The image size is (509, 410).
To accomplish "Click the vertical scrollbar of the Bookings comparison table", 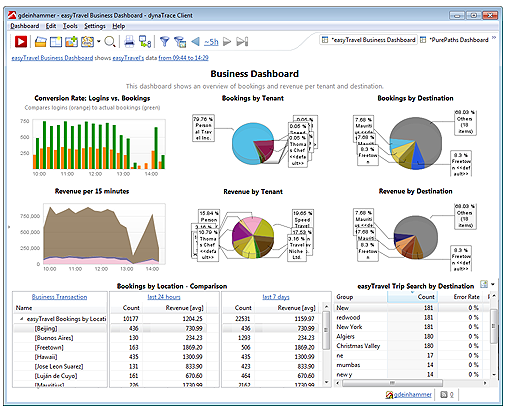I will tap(327, 330).
